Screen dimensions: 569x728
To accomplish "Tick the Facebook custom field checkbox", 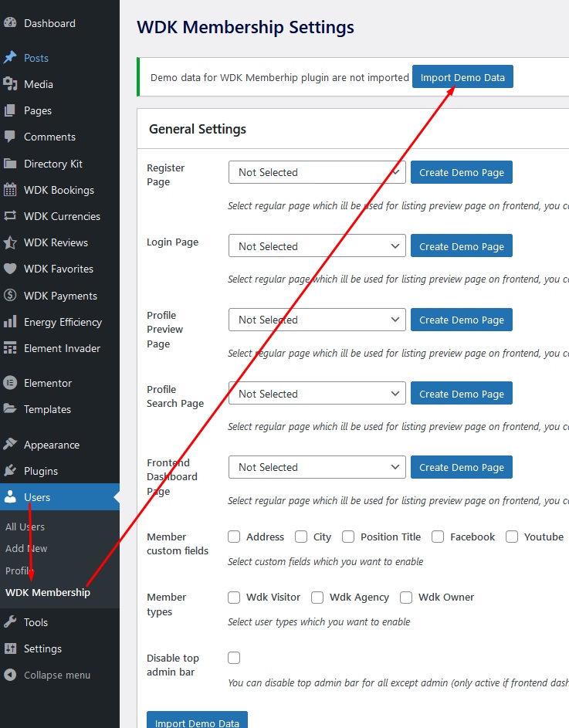I will [438, 537].
